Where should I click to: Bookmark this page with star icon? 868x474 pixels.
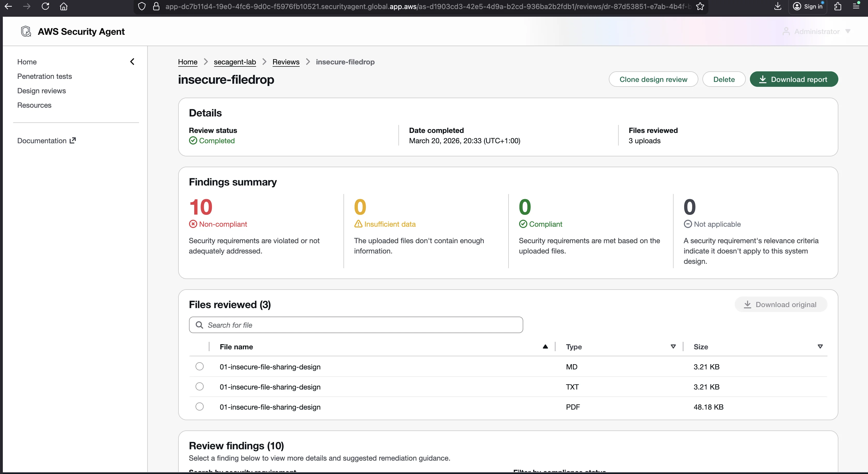[700, 6]
